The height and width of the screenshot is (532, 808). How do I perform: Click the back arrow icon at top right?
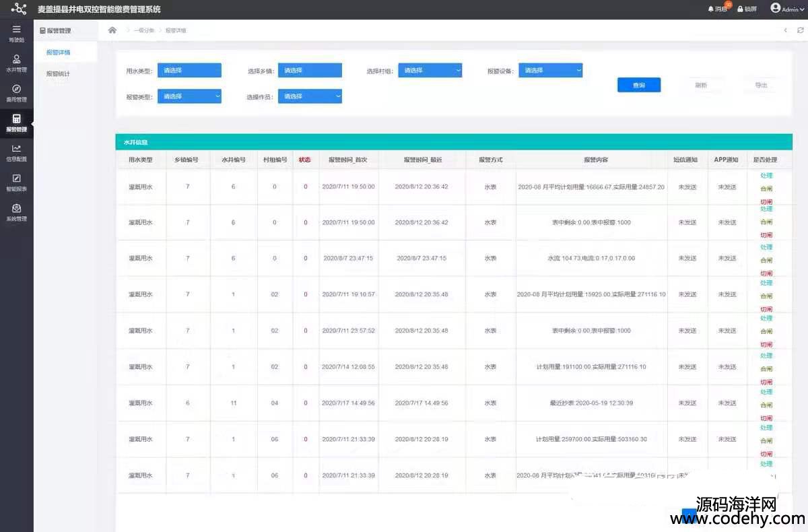click(785, 30)
